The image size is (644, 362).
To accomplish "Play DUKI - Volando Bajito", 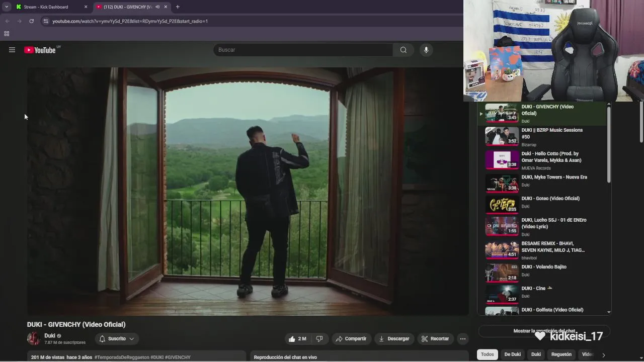I will click(542, 274).
